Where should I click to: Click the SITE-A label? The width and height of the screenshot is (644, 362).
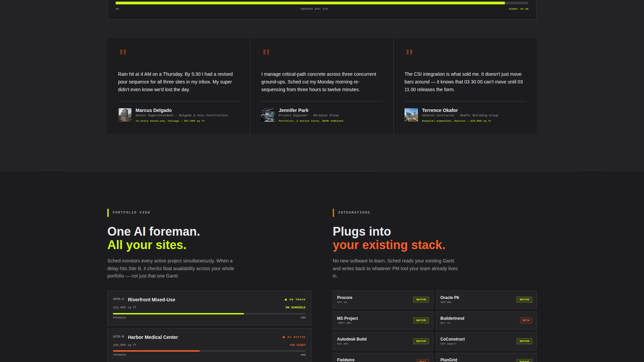[118, 299]
